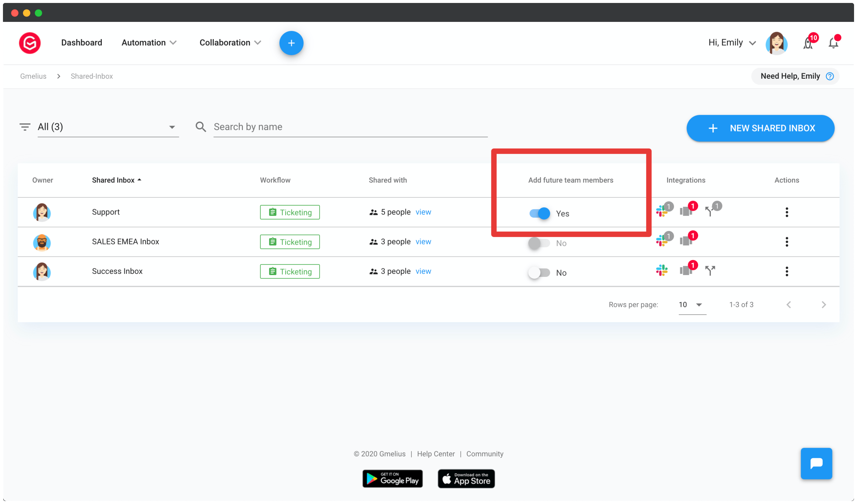The height and width of the screenshot is (504, 857).
Task: Click the Gmelius logo
Action: coord(30,43)
